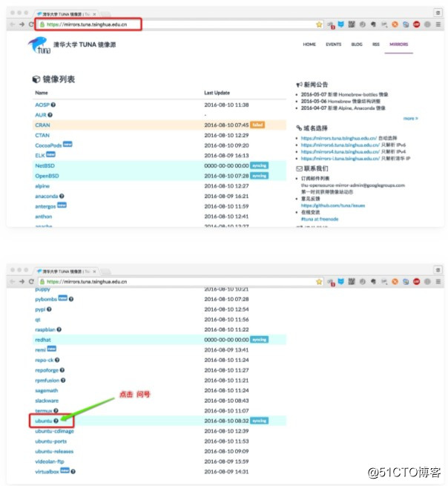The image size is (448, 486).
Task: Click the bookmark star in the bottom browser window
Action: click(x=319, y=282)
